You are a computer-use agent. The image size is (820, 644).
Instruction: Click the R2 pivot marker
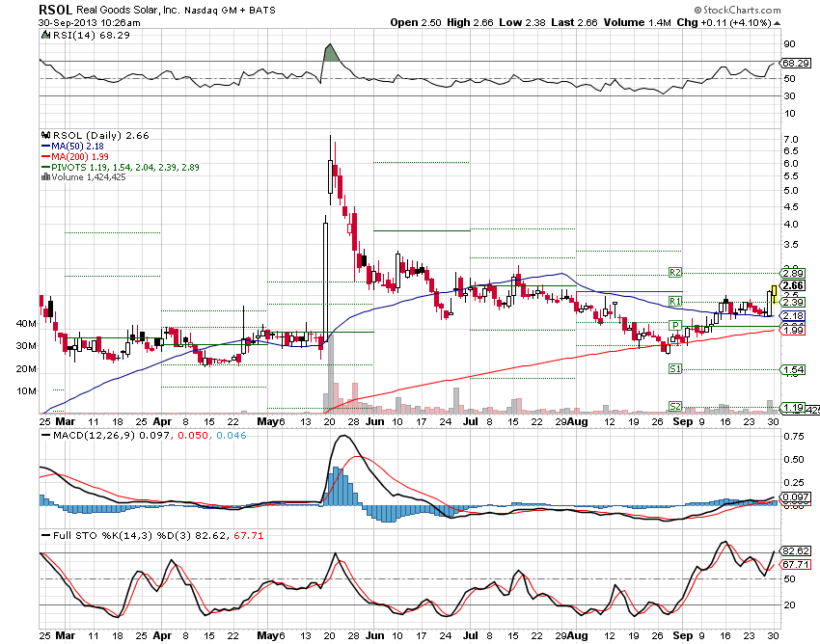[x=675, y=272]
